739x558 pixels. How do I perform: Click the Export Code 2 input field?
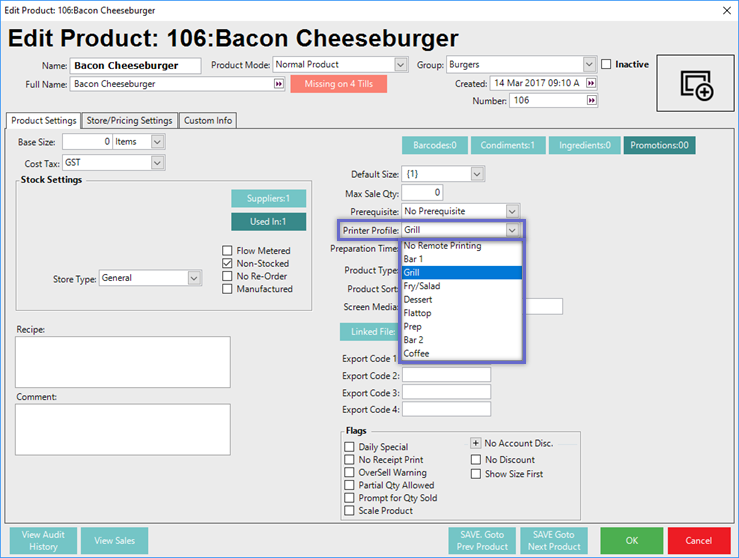(446, 375)
